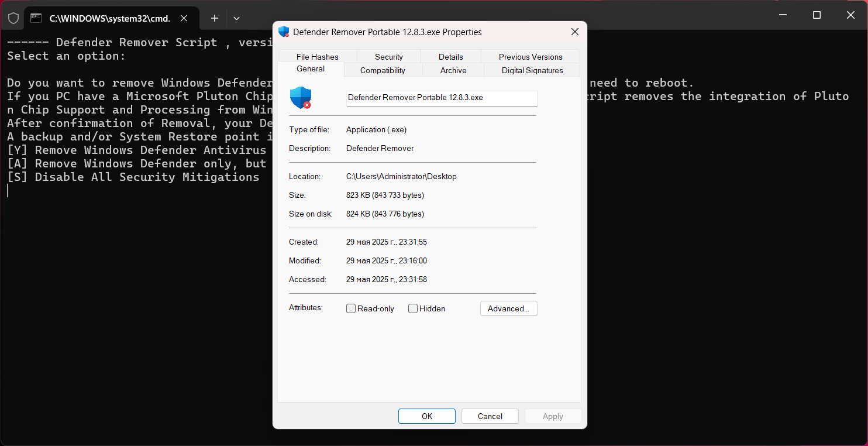Open the Details tab
Image resolution: width=868 pixels, height=446 pixels.
[x=451, y=57]
